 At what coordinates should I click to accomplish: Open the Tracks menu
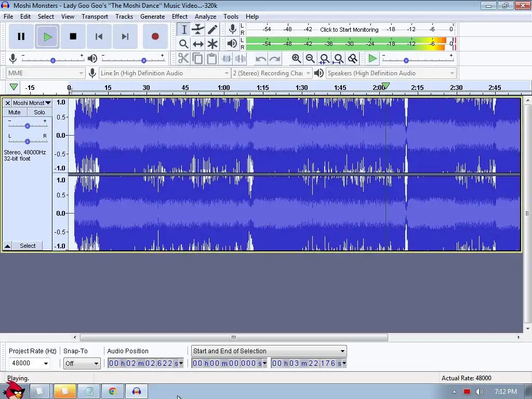coord(124,17)
